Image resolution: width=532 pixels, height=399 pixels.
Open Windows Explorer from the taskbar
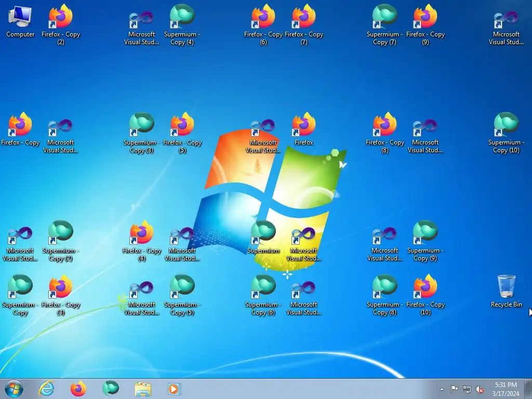pos(143,389)
